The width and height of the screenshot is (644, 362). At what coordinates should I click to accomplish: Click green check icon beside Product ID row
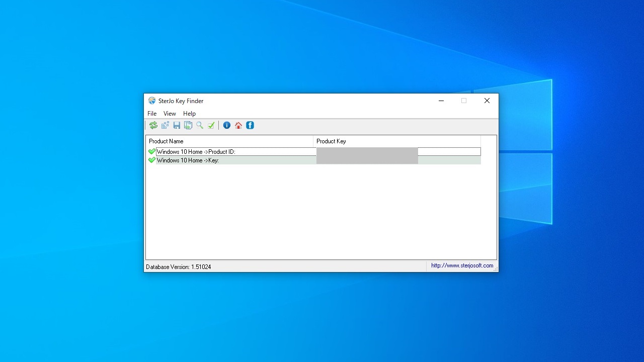(152, 151)
